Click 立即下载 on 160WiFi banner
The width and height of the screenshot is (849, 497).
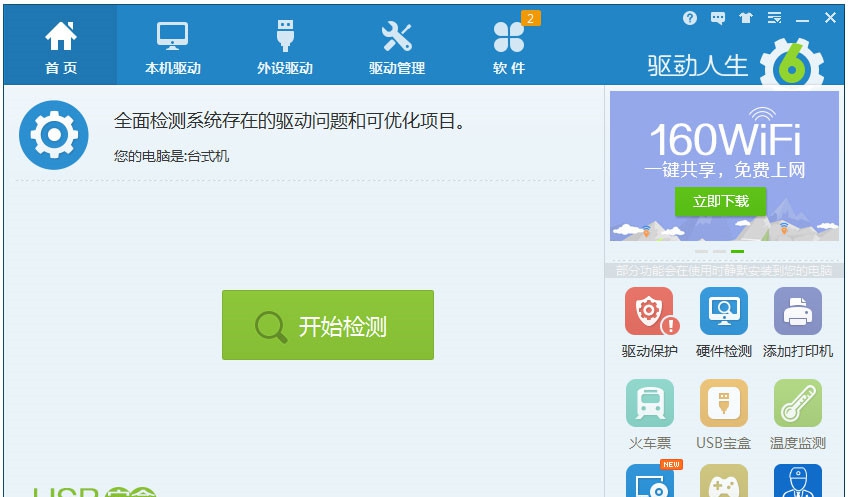point(720,201)
